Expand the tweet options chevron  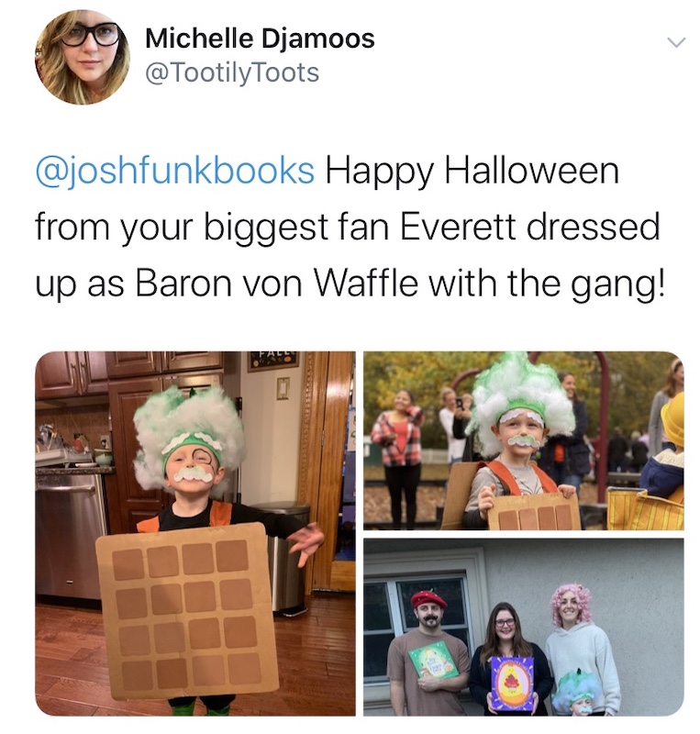click(676, 42)
